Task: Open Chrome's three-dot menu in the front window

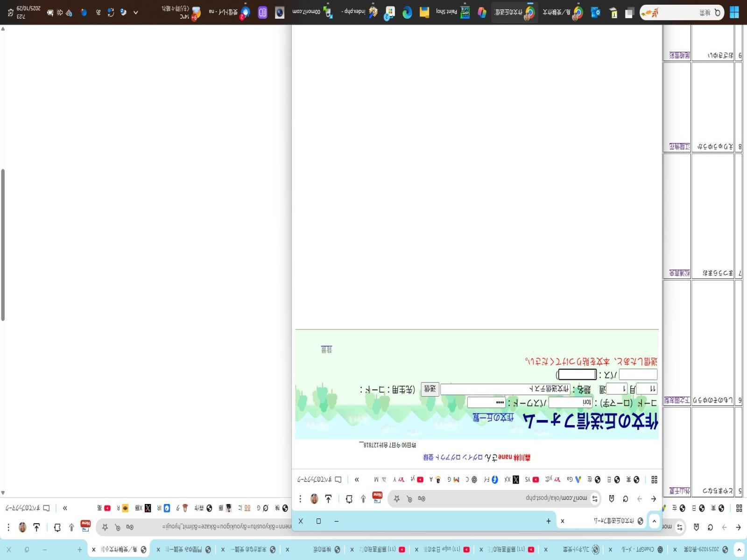Action: point(300,499)
